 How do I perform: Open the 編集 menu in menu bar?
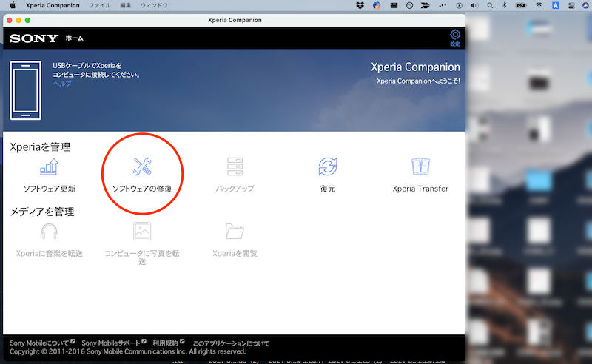(126, 5)
